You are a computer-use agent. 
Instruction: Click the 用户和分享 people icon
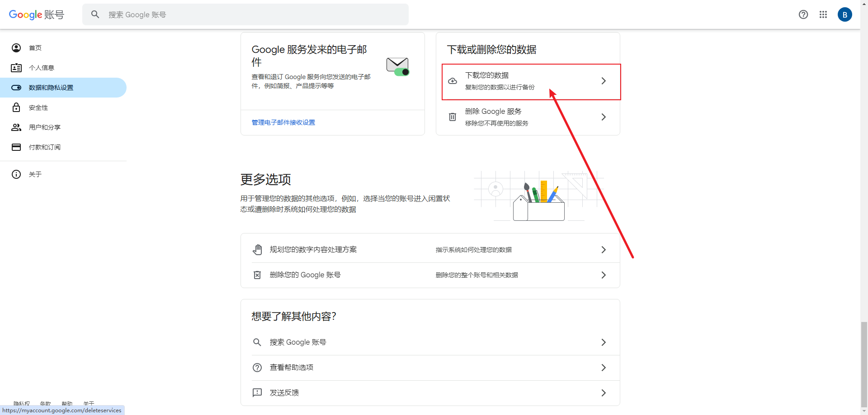click(16, 127)
